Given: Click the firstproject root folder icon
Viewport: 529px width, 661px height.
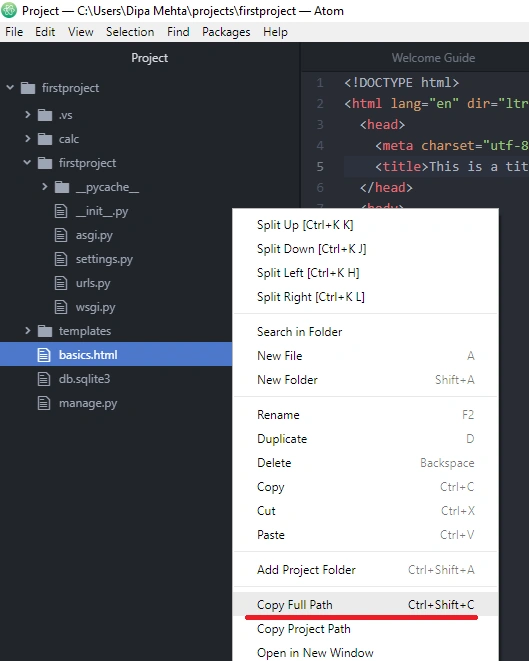Looking at the screenshot, I should coord(28,88).
